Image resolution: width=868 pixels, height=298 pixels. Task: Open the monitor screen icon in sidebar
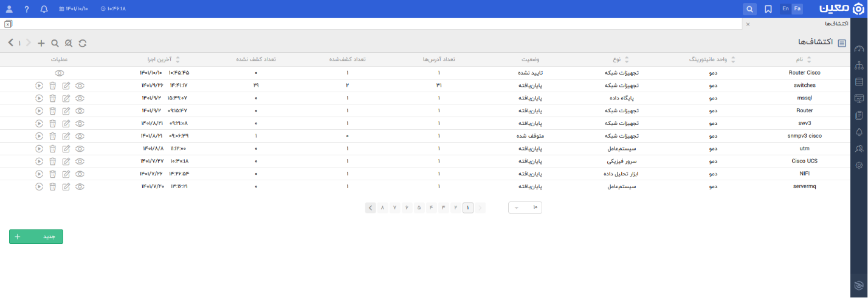[859, 99]
